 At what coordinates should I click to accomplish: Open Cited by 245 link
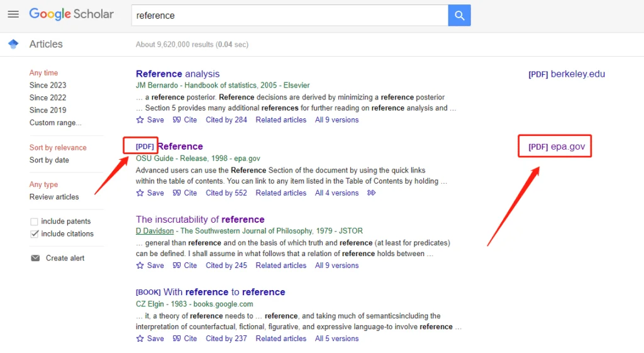(226, 266)
